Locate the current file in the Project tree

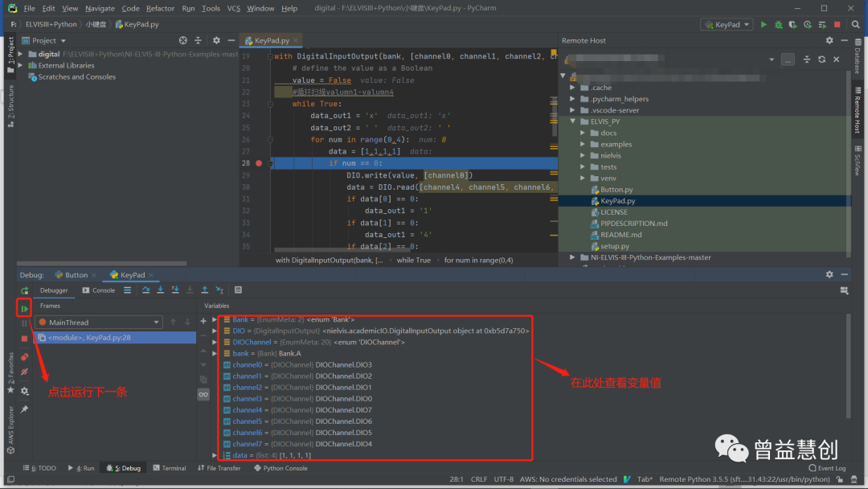pyautogui.click(x=183, y=40)
